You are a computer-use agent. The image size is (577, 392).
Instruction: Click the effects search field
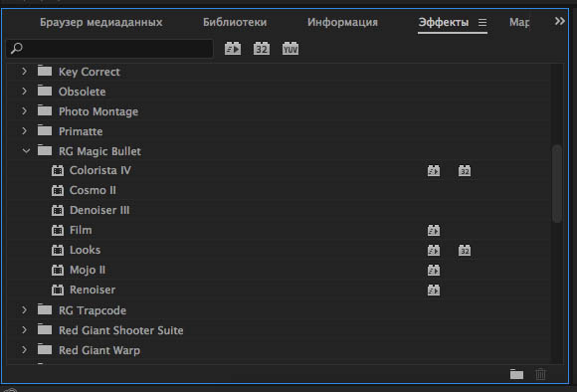pos(109,49)
